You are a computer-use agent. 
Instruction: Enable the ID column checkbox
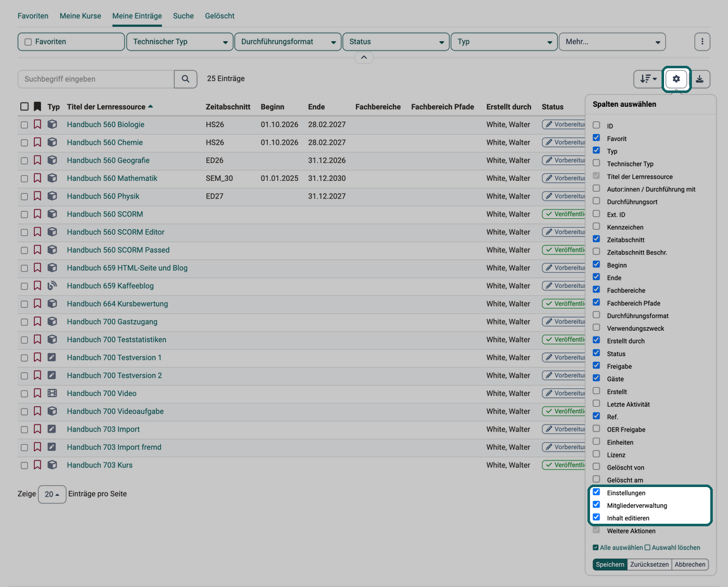(x=596, y=125)
